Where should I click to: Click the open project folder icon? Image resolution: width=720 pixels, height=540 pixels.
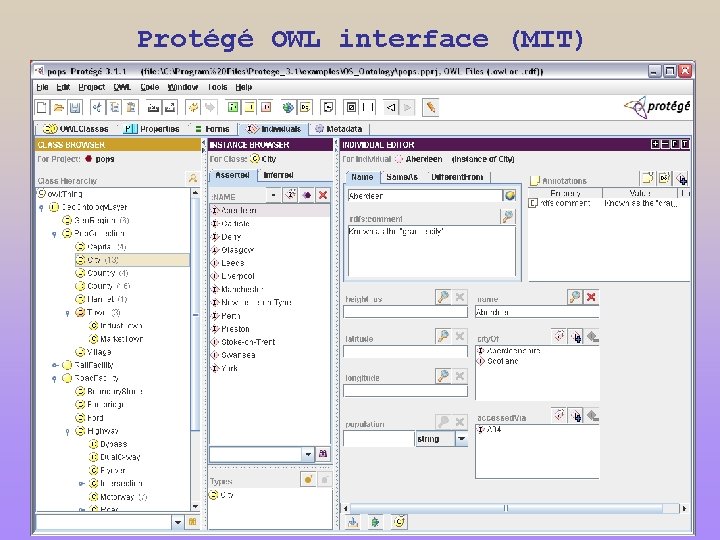click(x=58, y=107)
